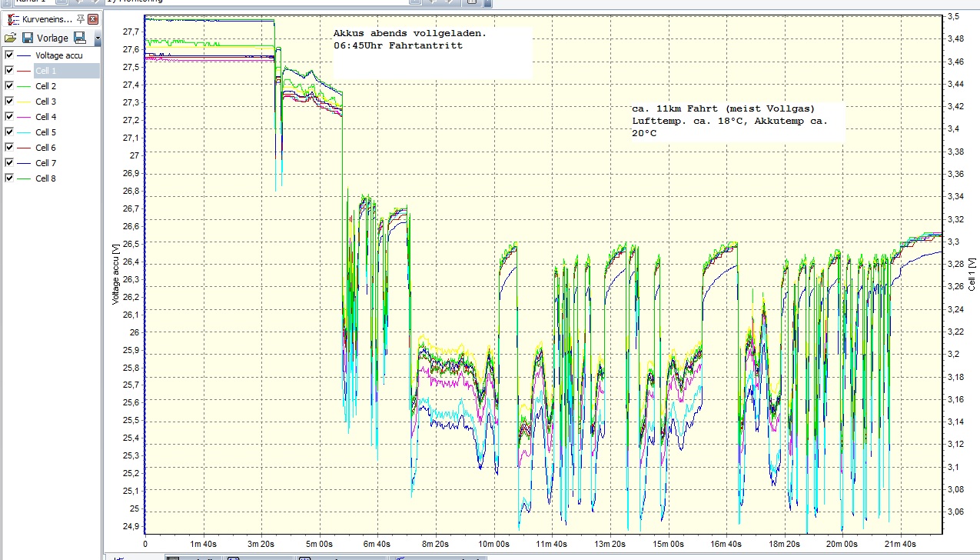Screen dimensions: 980x560
Task: Disable the Cell 7 curve checkbox
Action: pyautogui.click(x=9, y=163)
